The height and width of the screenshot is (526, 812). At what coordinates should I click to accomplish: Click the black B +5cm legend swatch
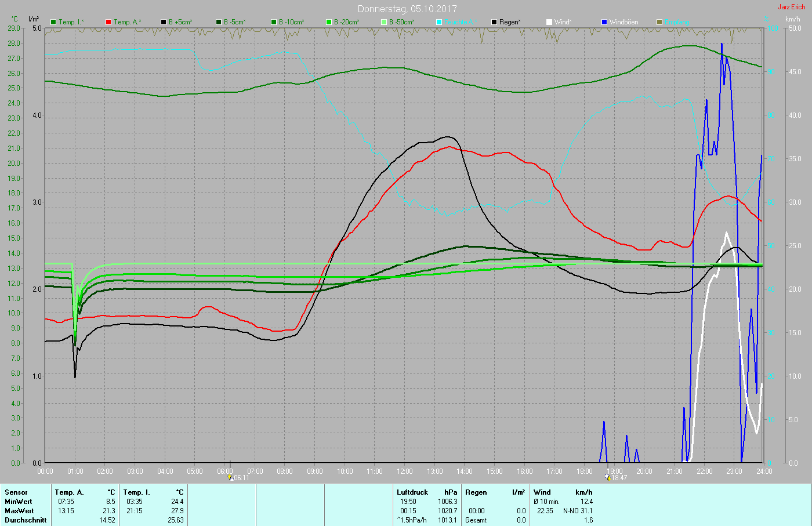(164, 22)
